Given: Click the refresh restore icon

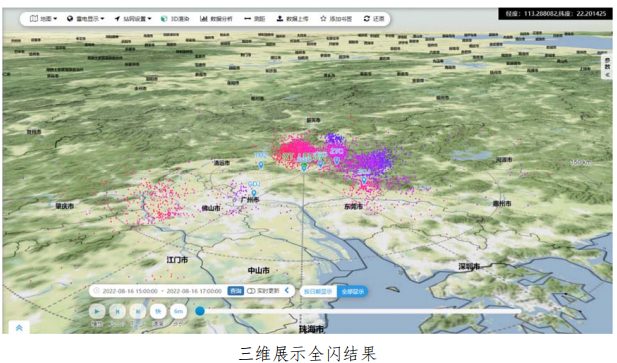Looking at the screenshot, I should (x=367, y=18).
